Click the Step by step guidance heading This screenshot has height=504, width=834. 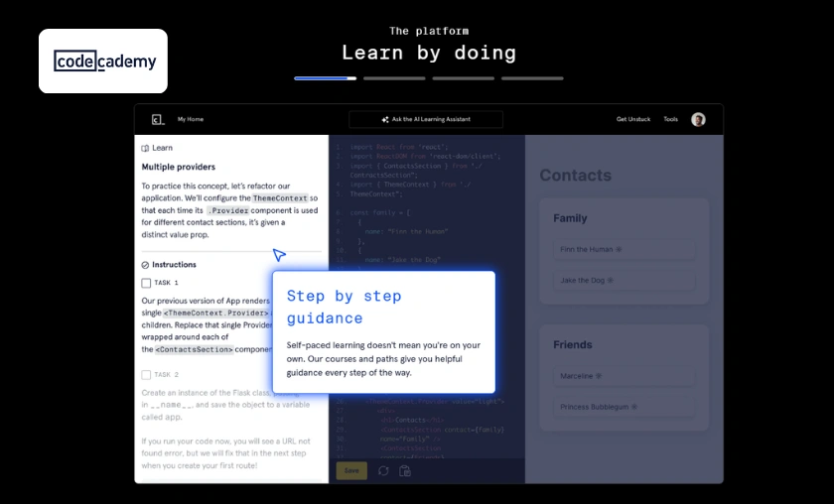[345, 307]
